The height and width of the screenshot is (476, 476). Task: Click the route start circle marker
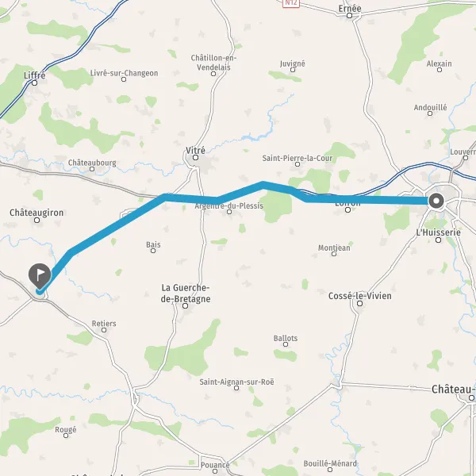tap(436, 201)
